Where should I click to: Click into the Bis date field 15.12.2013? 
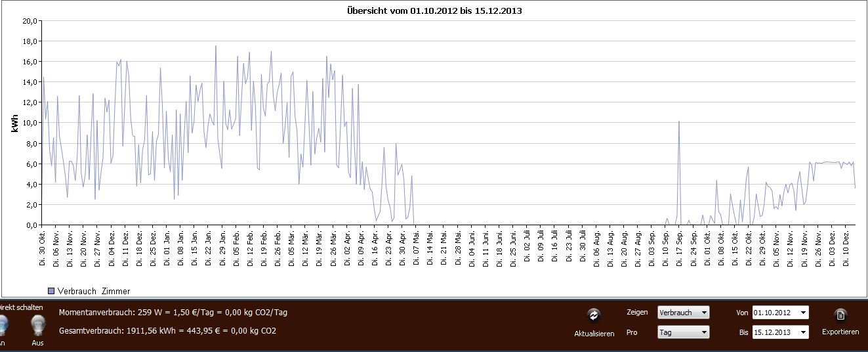pos(775,332)
